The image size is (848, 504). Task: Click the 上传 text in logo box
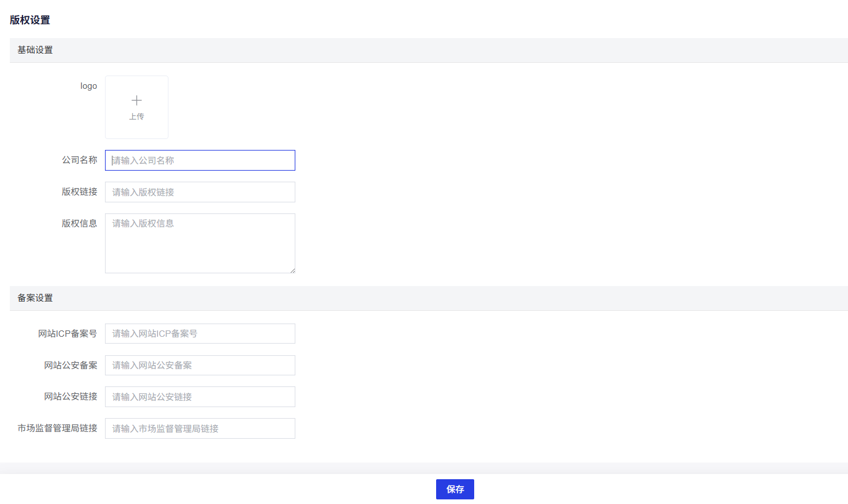pos(137,116)
